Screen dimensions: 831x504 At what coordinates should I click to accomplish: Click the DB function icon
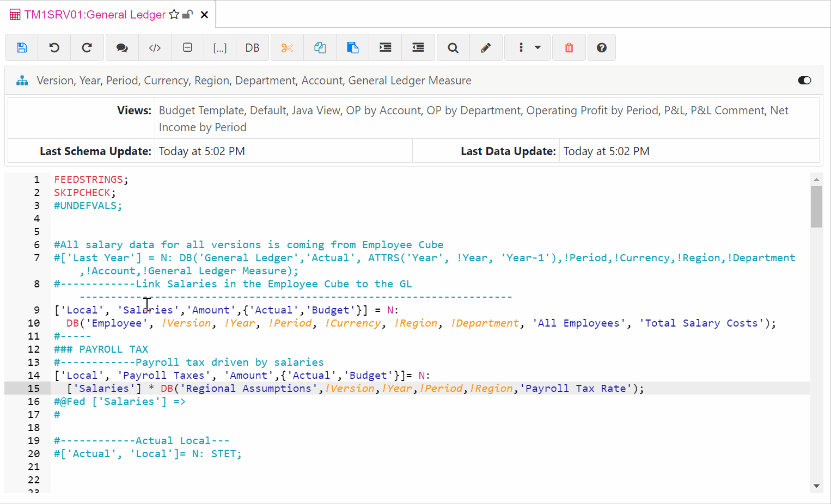tap(252, 47)
